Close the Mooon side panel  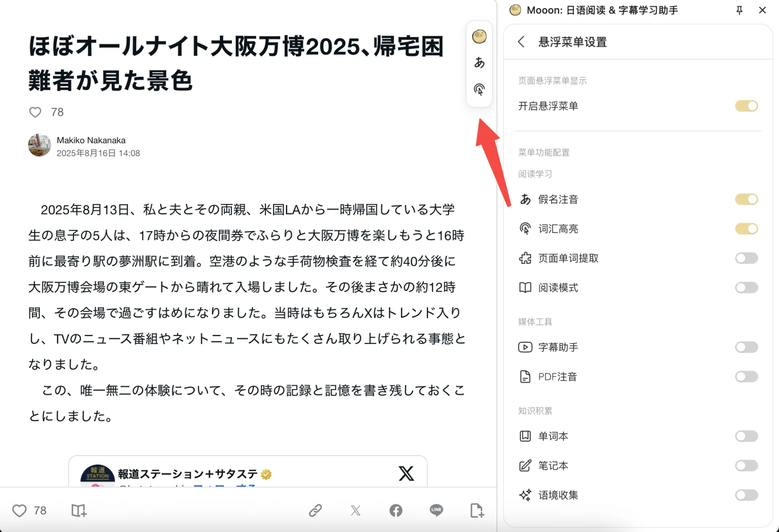762,10
